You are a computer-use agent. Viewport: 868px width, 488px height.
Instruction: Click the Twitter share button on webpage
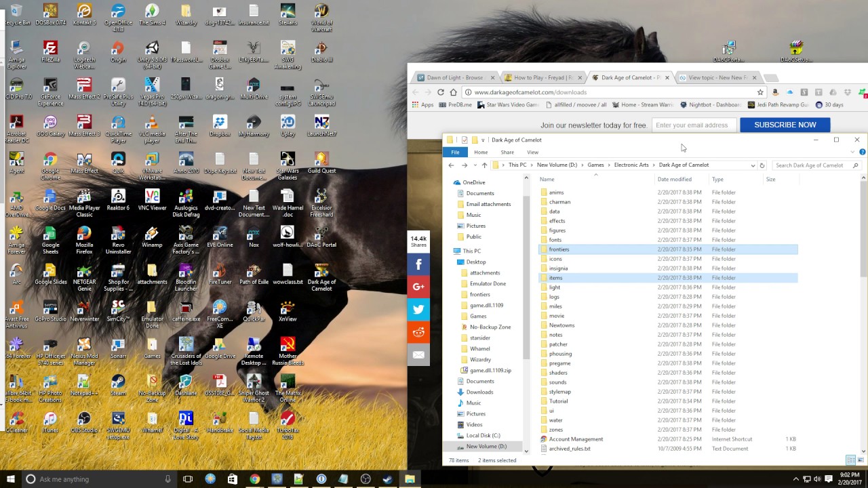pos(418,309)
